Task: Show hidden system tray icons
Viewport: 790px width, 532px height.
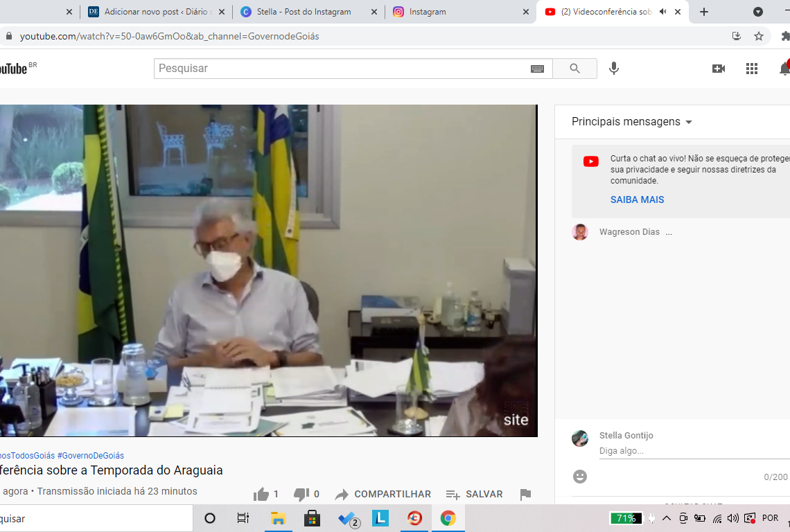Action: coord(667,518)
